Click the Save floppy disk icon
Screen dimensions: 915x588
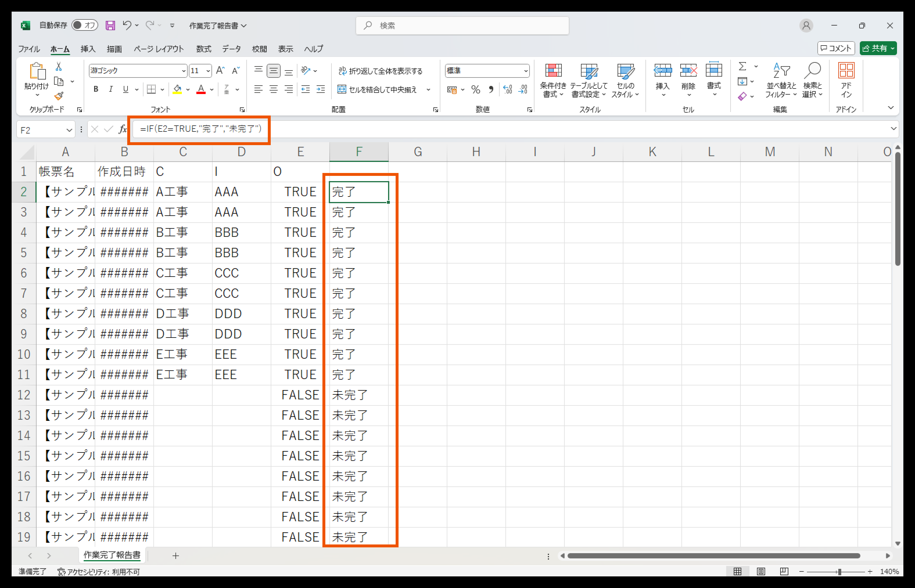(x=110, y=26)
